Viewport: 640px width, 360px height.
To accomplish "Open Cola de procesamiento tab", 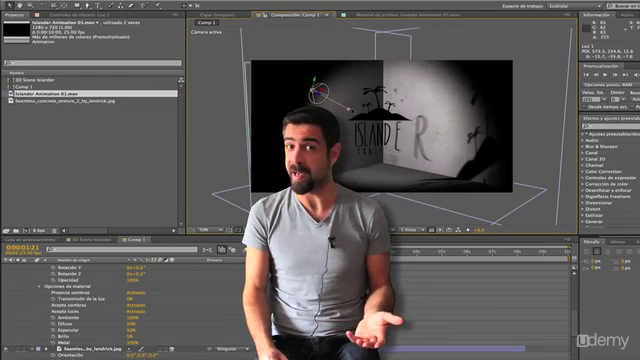I will [x=30, y=240].
